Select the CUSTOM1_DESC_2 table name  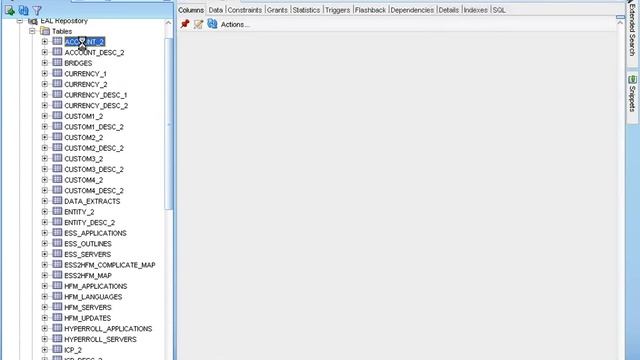pyautogui.click(x=94, y=127)
